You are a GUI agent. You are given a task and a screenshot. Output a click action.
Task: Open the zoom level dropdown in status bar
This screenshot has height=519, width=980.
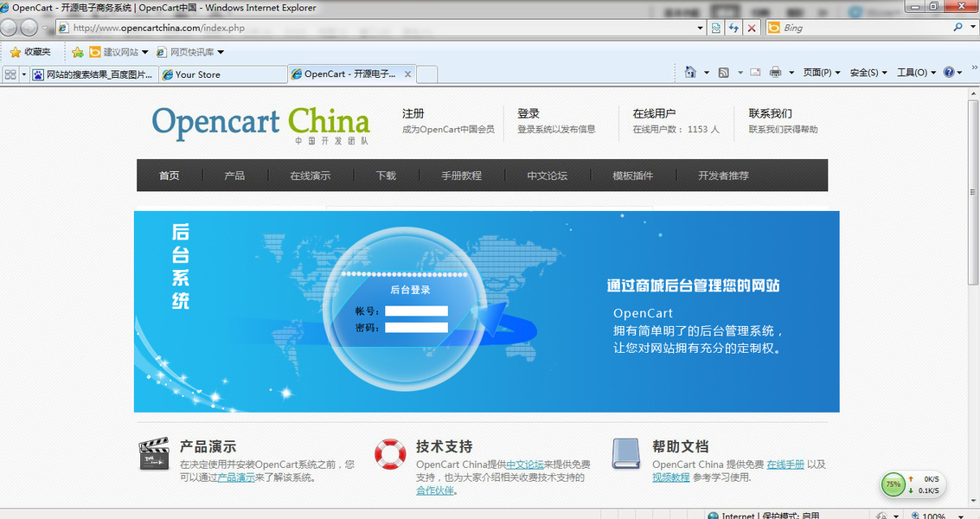point(960,516)
